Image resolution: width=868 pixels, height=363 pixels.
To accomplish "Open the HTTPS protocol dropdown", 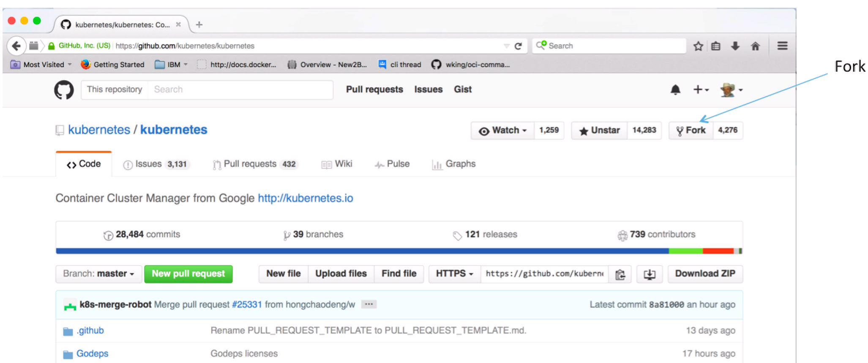I will click(x=455, y=274).
